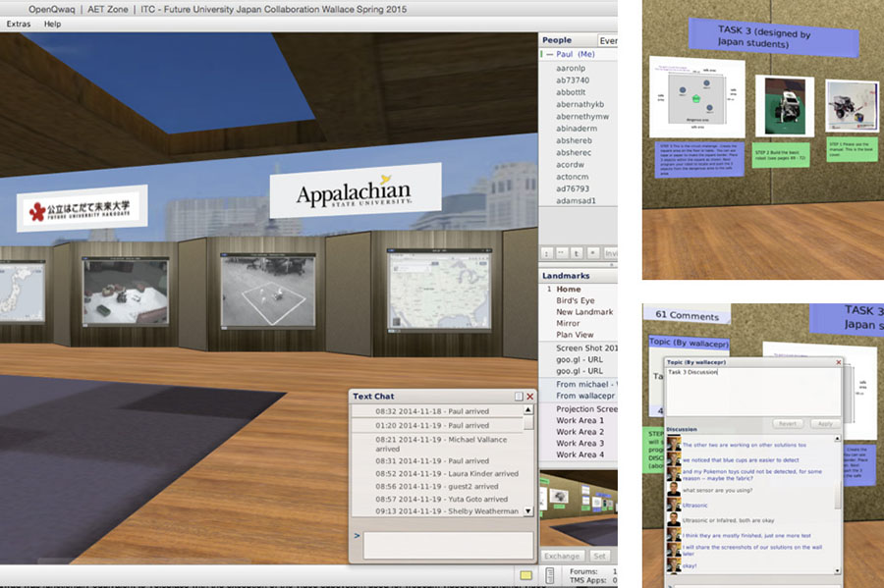Go to the Home landmark
This screenshot has width=884, height=588.
569,289
